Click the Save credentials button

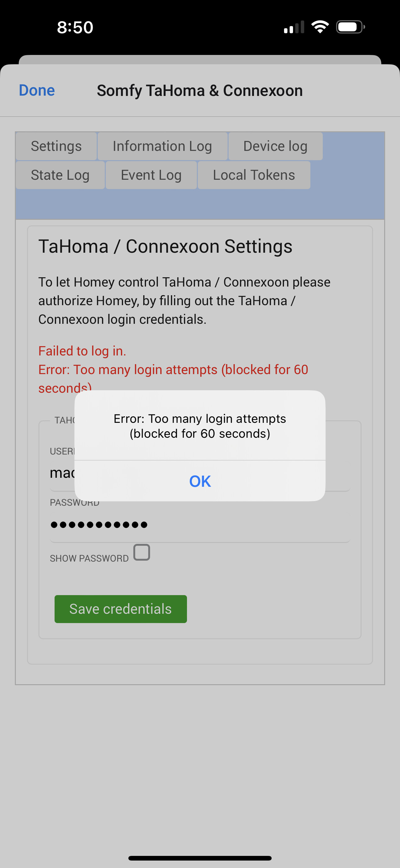121,609
